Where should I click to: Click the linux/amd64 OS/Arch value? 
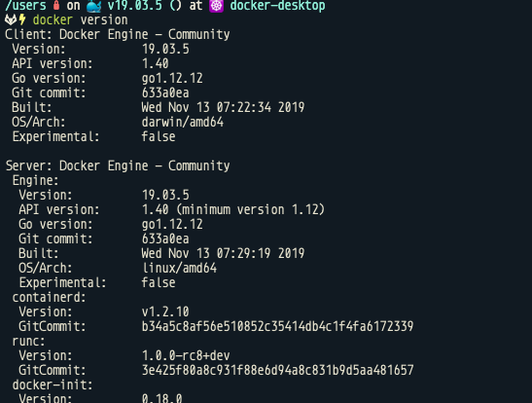click(x=179, y=269)
